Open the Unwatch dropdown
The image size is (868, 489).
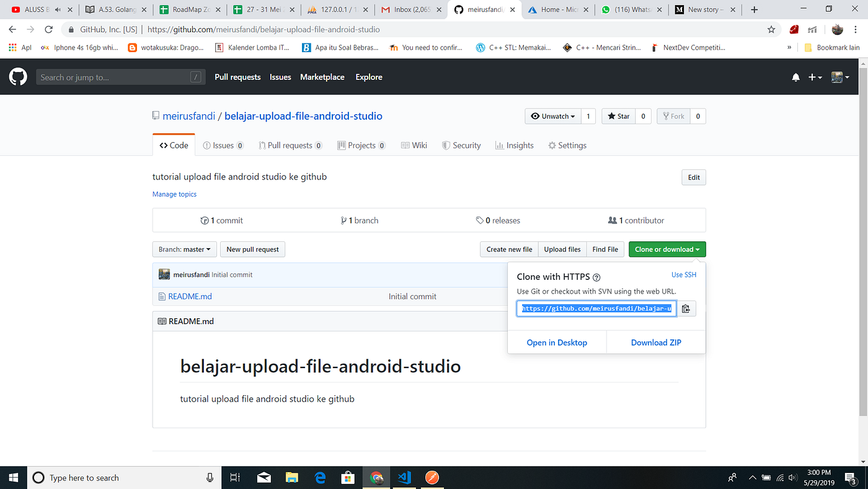[552, 116]
